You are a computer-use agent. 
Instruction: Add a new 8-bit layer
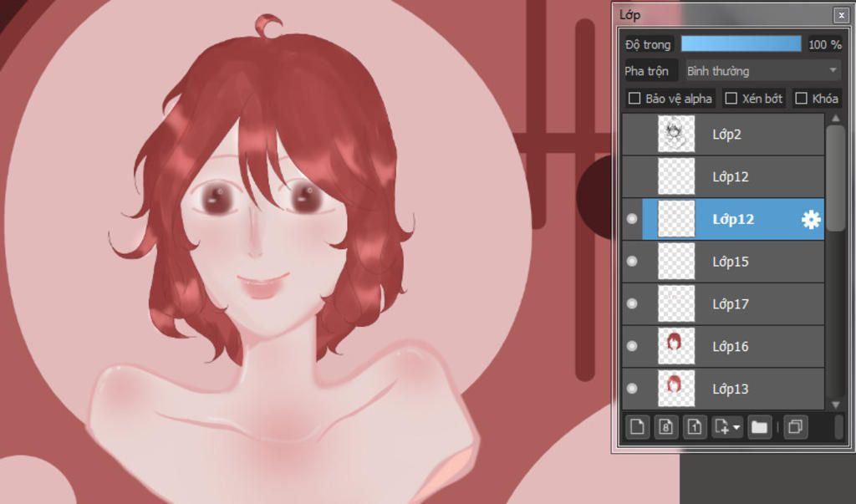pos(665,427)
